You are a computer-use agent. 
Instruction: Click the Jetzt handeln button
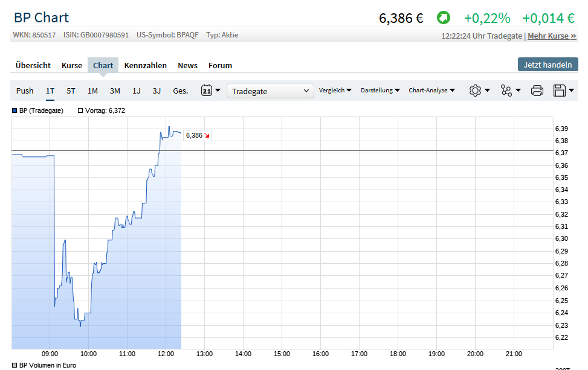548,65
